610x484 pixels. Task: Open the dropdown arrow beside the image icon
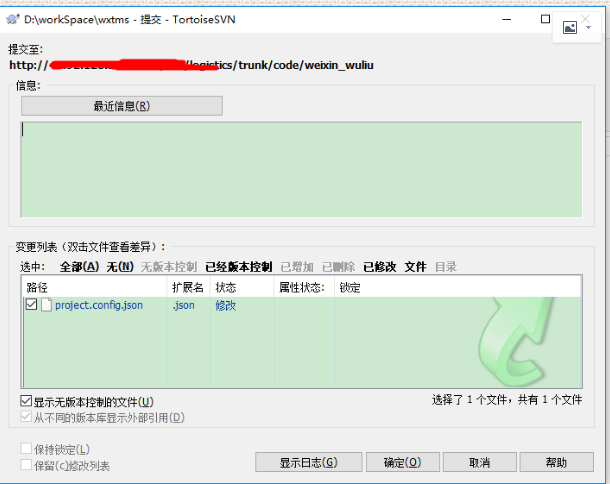[x=589, y=28]
